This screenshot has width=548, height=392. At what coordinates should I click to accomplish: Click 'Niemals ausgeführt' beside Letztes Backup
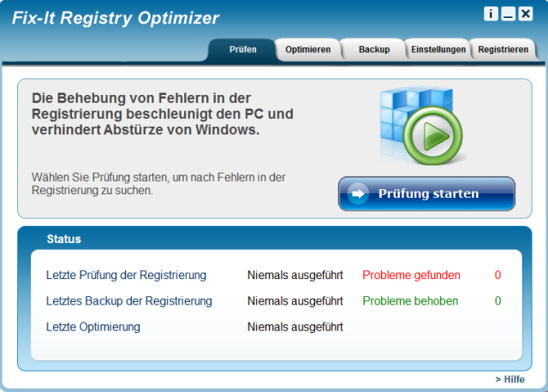(295, 301)
